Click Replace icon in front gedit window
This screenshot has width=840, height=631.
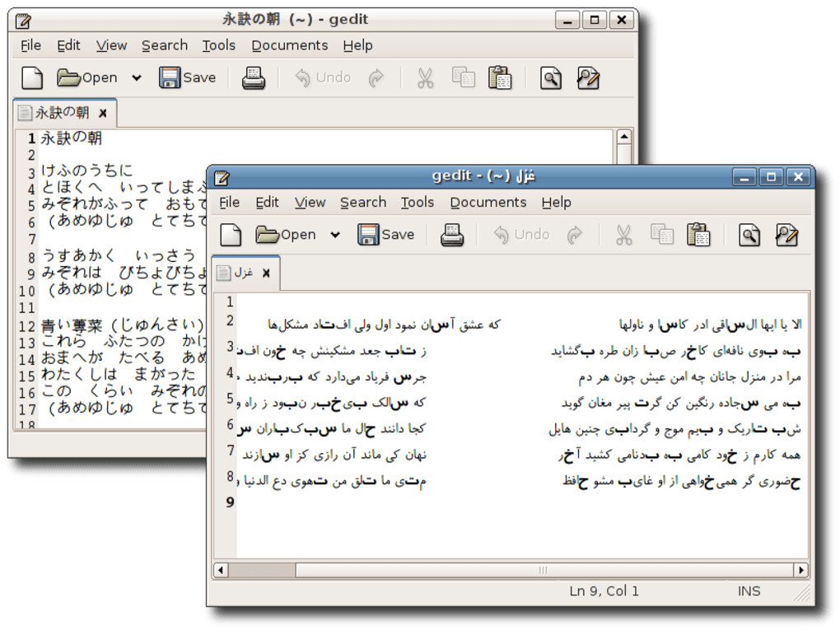tap(787, 235)
